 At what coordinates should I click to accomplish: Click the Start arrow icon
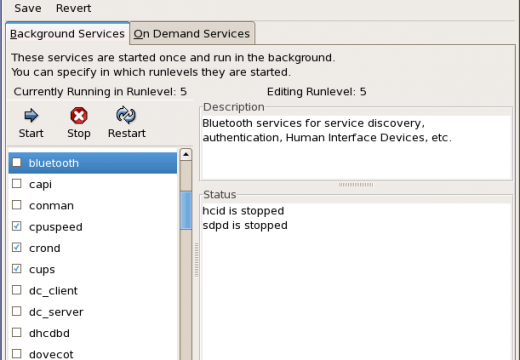31,115
